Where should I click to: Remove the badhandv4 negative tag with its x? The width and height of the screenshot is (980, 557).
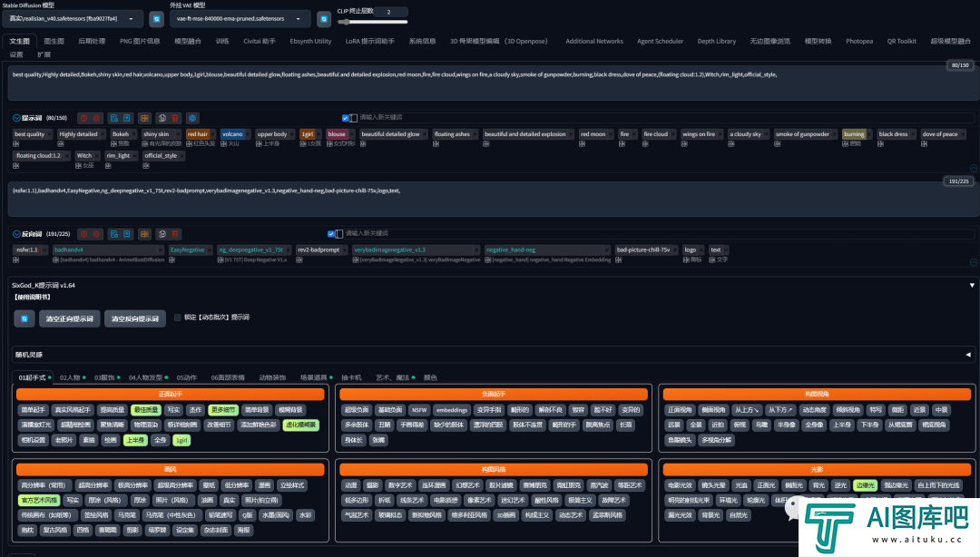[161, 250]
